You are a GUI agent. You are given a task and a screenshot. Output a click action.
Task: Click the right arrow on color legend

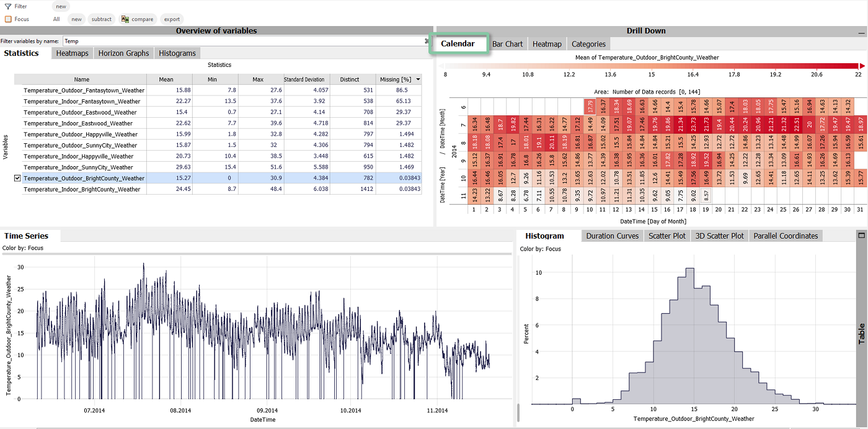click(x=861, y=66)
